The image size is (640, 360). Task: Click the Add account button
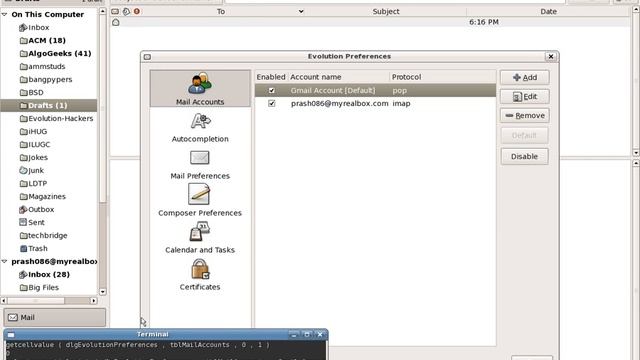pyautogui.click(x=524, y=78)
